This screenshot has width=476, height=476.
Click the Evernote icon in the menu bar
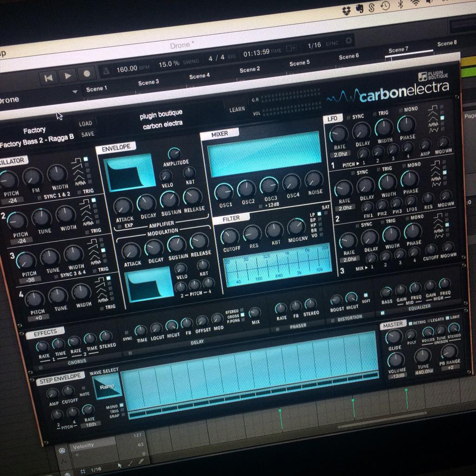click(360, 9)
